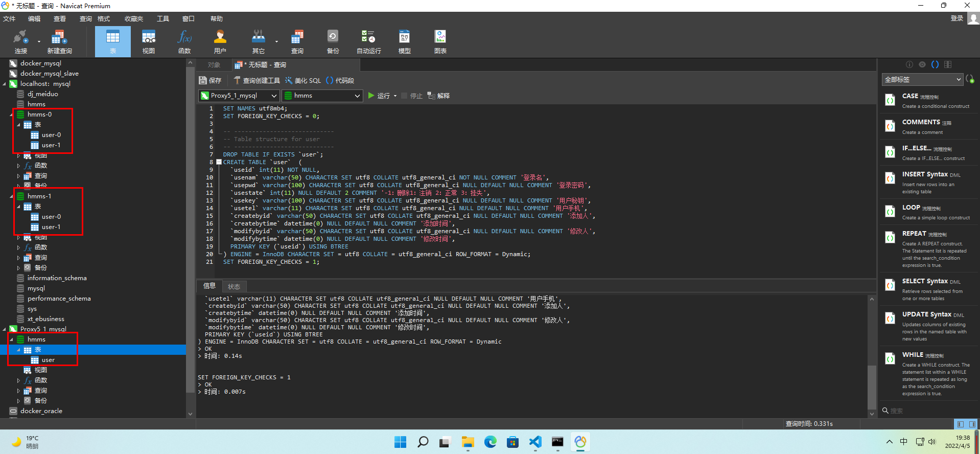Select the docker_oracle connection
The width and height of the screenshot is (980, 454).
[x=41, y=411]
